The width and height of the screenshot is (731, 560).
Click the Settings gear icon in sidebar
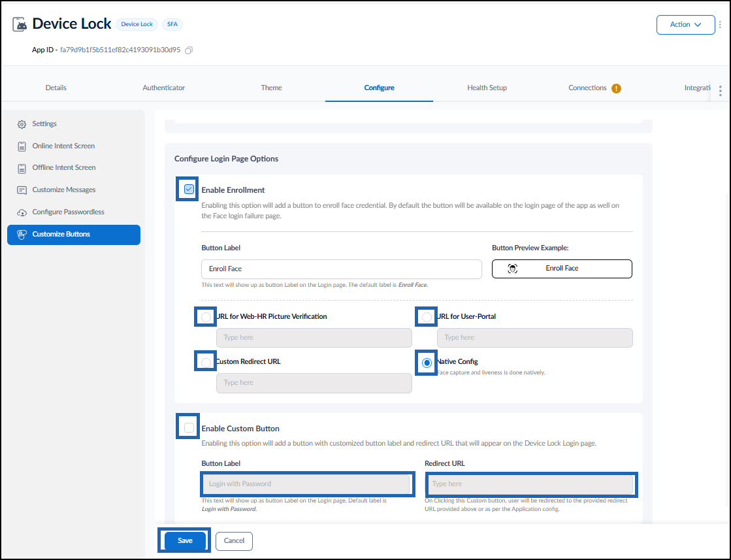[x=22, y=124]
